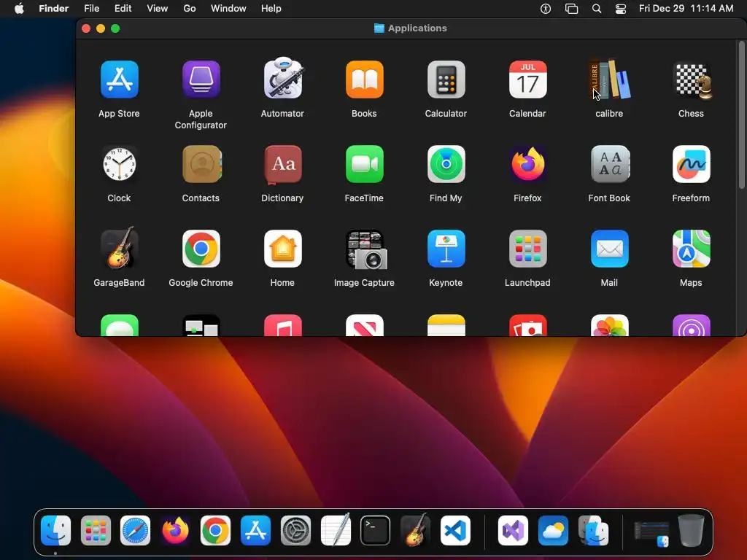Open Terminal from the Dock
Screen dimensions: 747x560
click(376, 530)
